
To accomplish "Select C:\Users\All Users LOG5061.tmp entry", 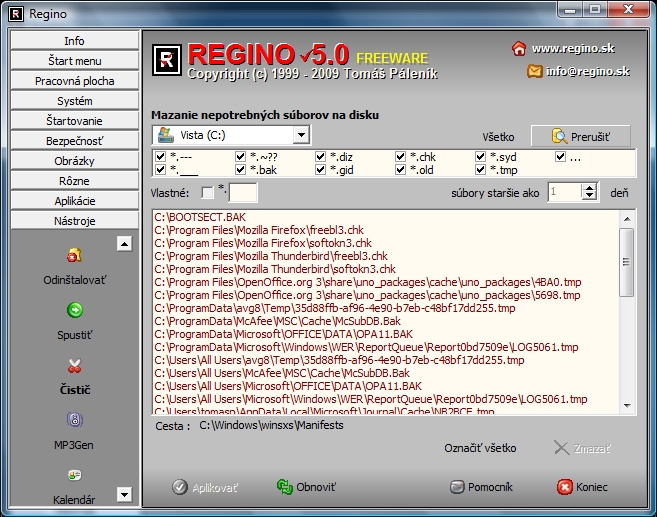I will coord(370,399).
